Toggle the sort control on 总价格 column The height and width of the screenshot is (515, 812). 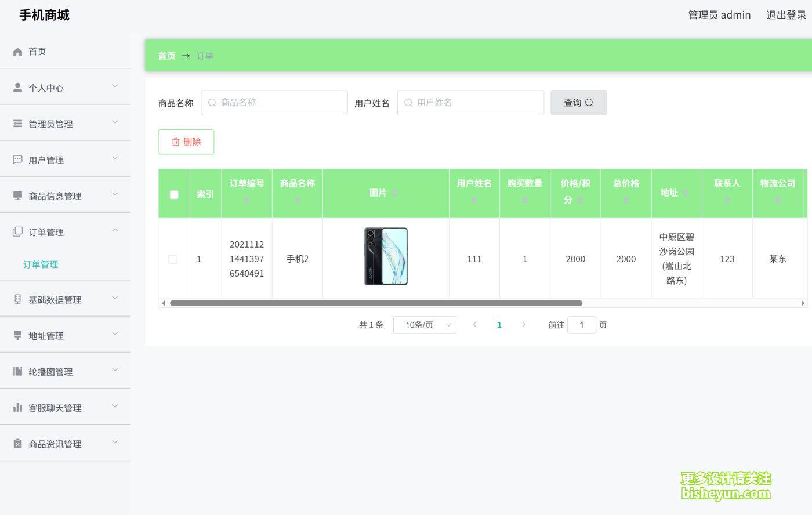626,201
